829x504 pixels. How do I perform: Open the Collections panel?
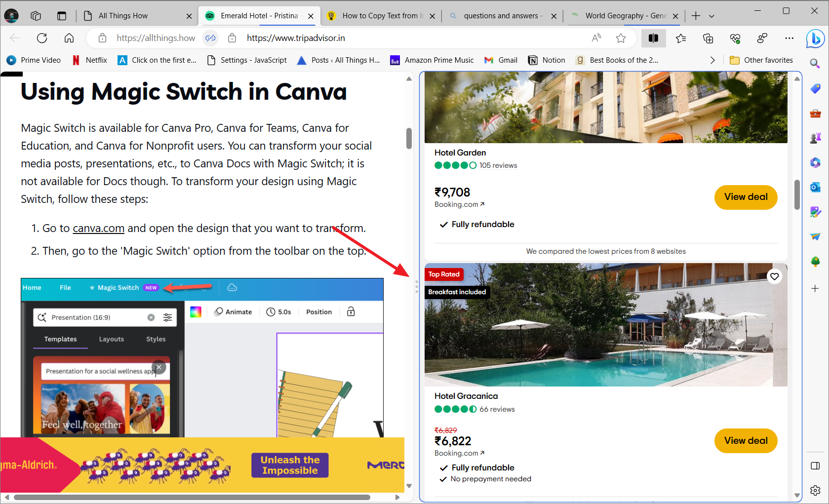[708, 38]
